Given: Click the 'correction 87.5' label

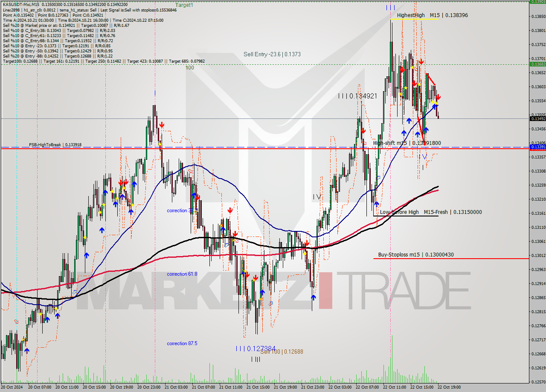Looking at the screenshot, I should (x=182, y=343).
